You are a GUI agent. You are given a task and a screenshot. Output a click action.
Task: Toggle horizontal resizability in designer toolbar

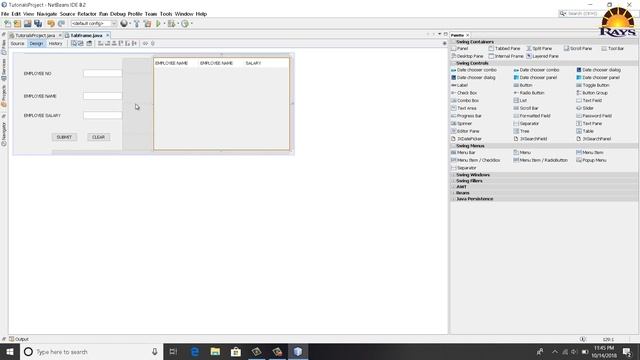pyautogui.click(x=145, y=43)
